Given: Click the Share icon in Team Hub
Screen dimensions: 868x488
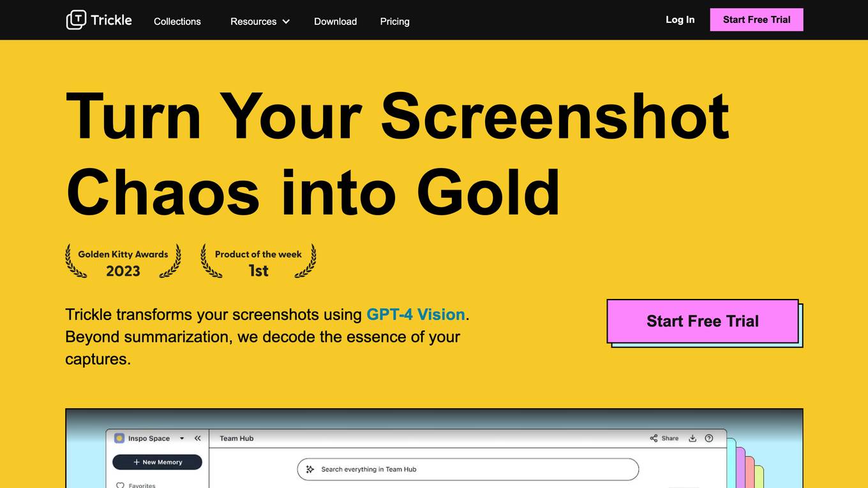Looking at the screenshot, I should tap(654, 438).
